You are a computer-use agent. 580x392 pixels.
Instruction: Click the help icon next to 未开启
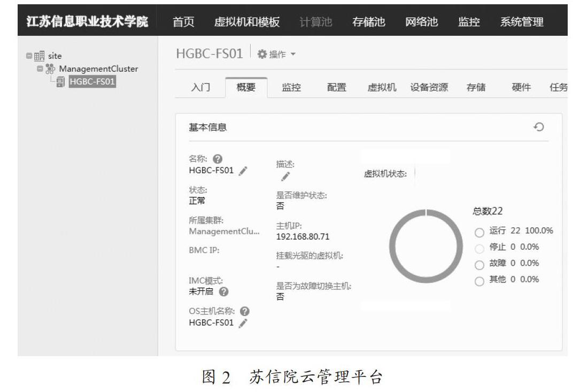(223, 291)
